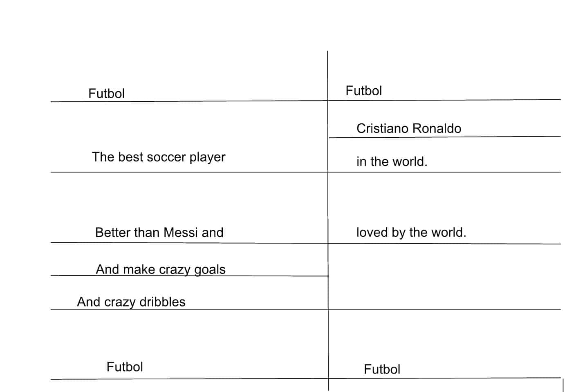The width and height of the screenshot is (576, 392).
Task: Click the word 'dribbles'
Action: pos(162,302)
